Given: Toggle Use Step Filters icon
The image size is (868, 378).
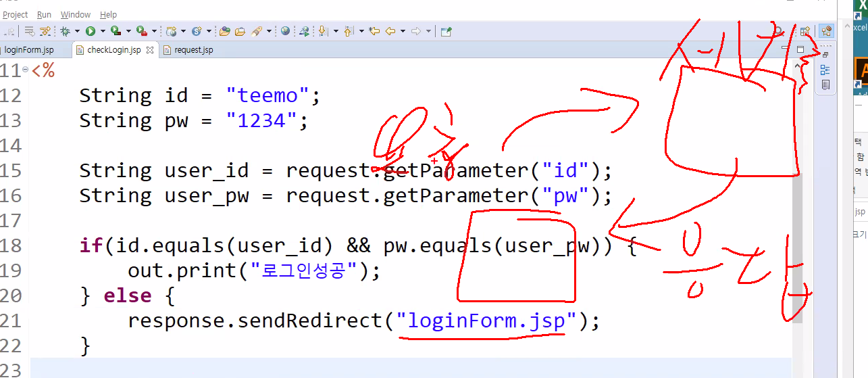Looking at the screenshot, I should point(45,31).
